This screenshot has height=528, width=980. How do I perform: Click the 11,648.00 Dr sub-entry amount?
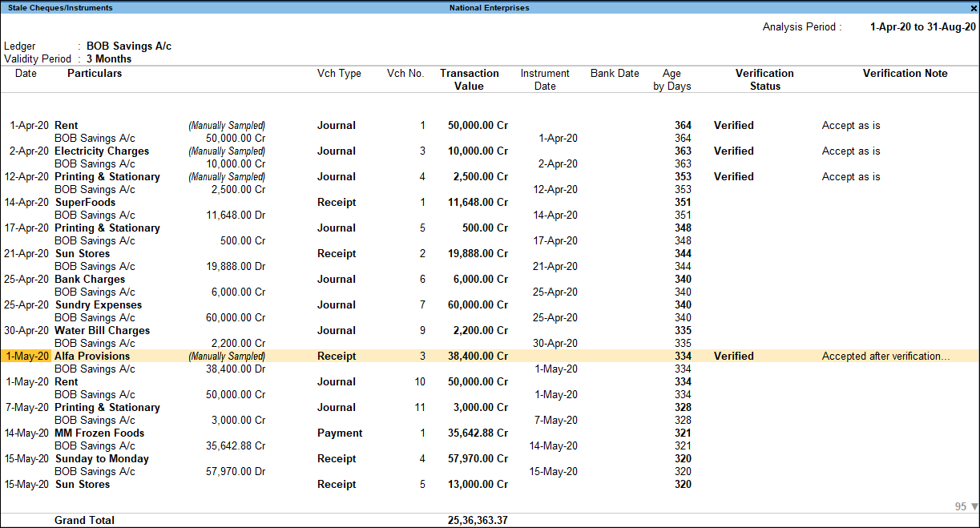[x=236, y=216]
